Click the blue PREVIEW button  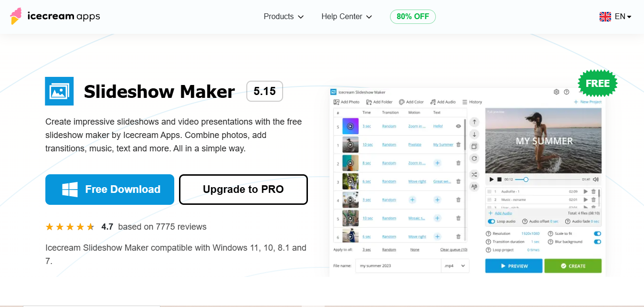pos(514,266)
